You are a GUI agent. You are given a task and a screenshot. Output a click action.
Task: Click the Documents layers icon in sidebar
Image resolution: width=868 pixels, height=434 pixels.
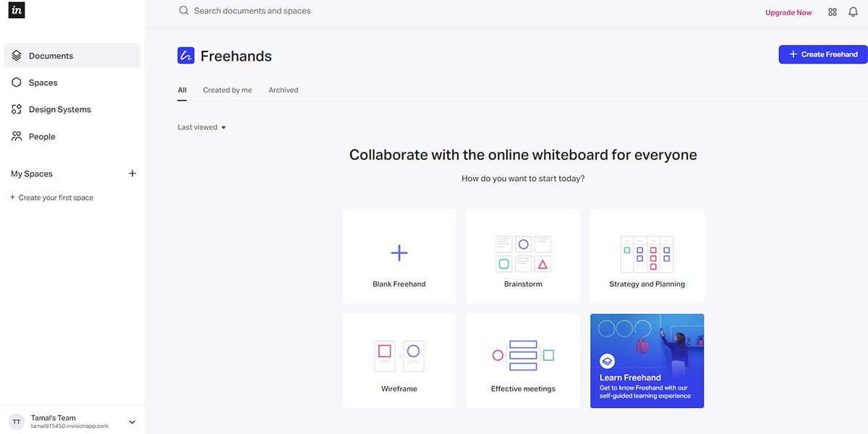[17, 56]
